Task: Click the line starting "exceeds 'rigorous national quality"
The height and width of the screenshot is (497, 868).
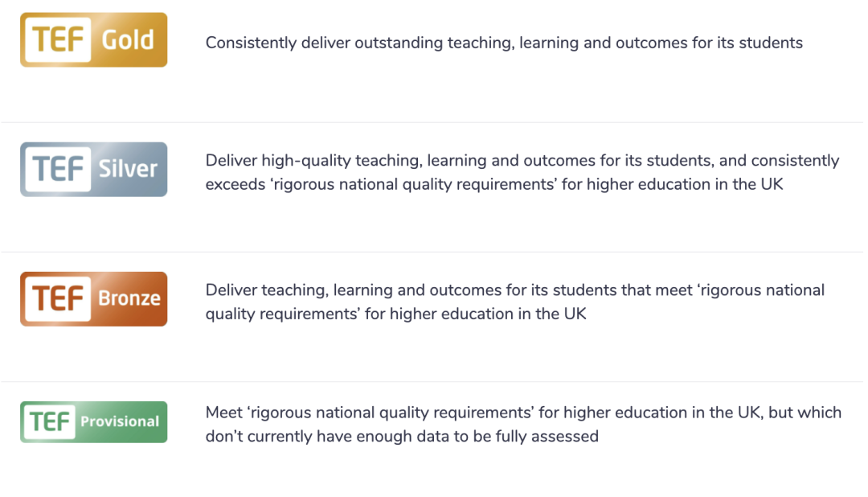Action: tap(494, 184)
